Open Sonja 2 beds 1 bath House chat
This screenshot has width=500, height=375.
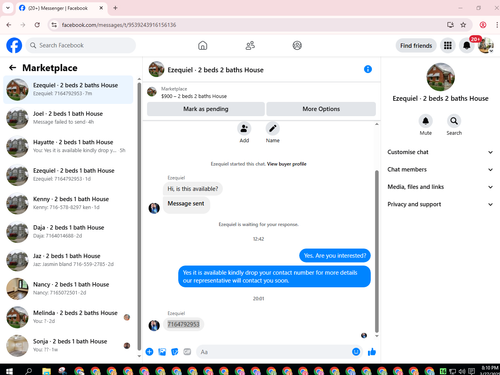[x=68, y=345]
